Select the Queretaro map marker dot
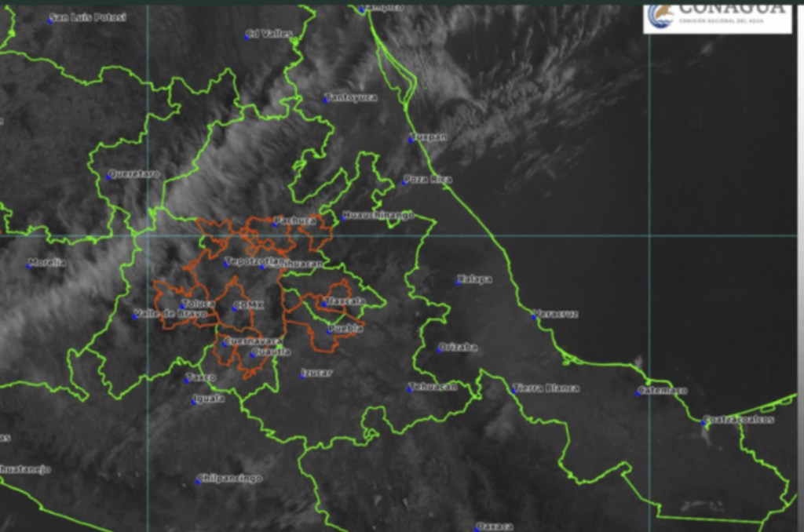The height and width of the screenshot is (532, 804). [109, 177]
